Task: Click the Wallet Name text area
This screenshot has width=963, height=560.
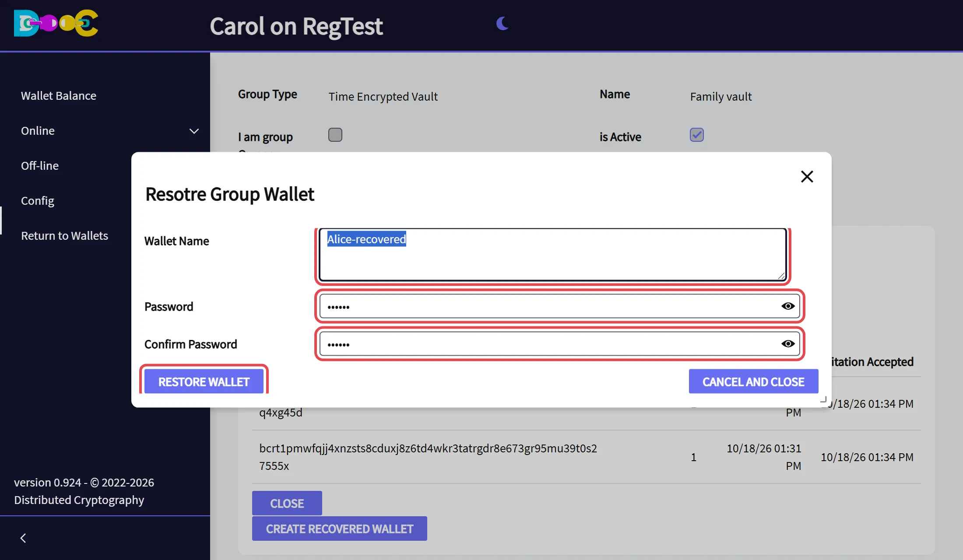Action: (552, 255)
